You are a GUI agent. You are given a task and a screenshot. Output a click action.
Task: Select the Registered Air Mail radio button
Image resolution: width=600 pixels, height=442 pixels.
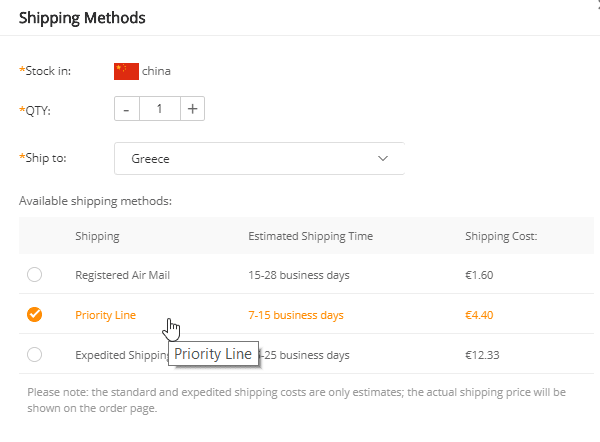(35, 275)
